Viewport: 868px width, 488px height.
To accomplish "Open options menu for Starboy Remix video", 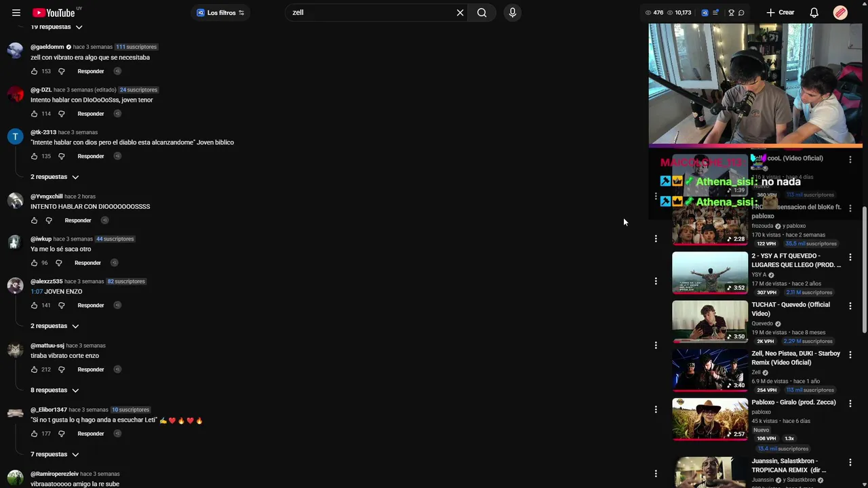I will pyautogui.click(x=850, y=355).
